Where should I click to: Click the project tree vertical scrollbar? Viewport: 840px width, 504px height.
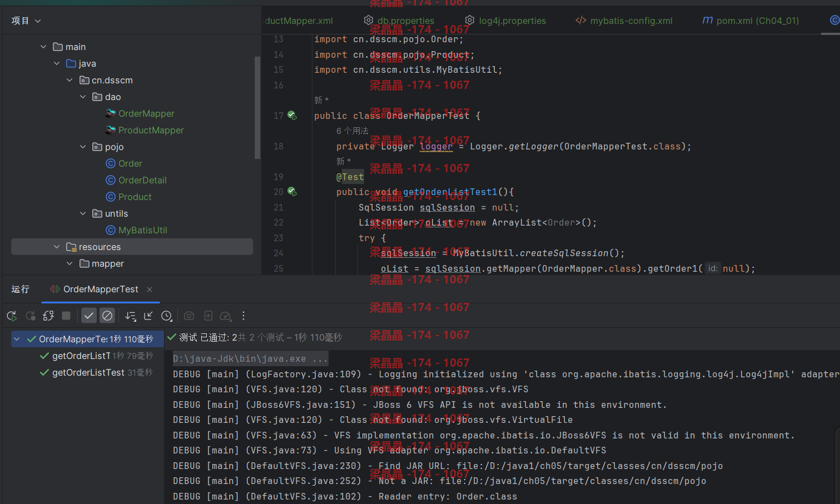click(x=257, y=107)
